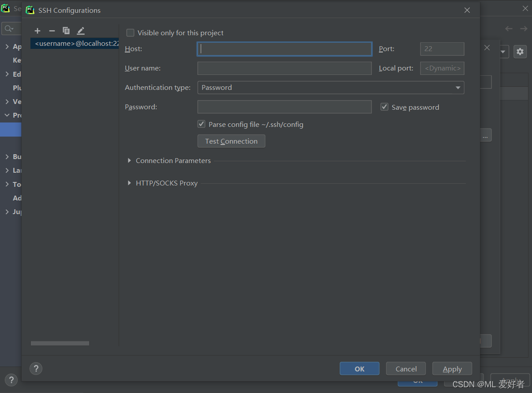
Task: Open the Authentication type dropdown
Action: pyautogui.click(x=458, y=88)
